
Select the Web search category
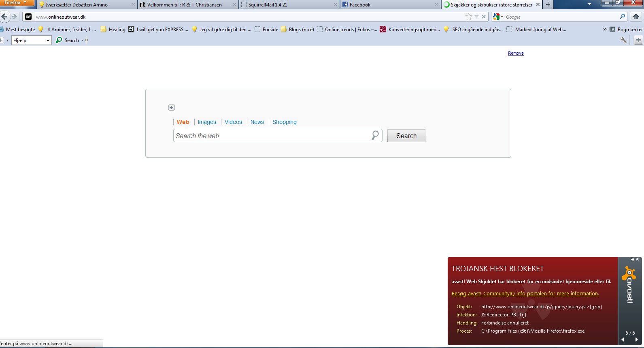click(183, 122)
